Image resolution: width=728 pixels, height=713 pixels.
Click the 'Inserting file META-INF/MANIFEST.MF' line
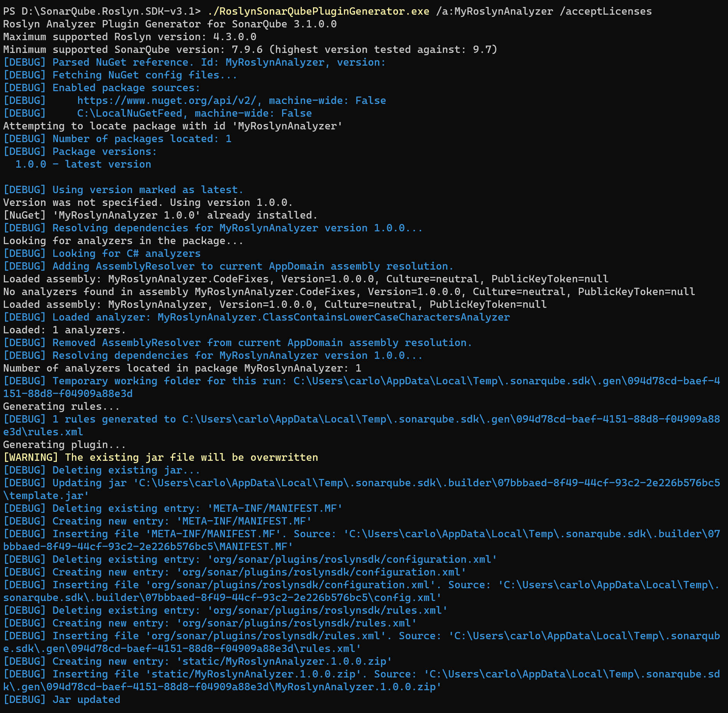[362, 540]
